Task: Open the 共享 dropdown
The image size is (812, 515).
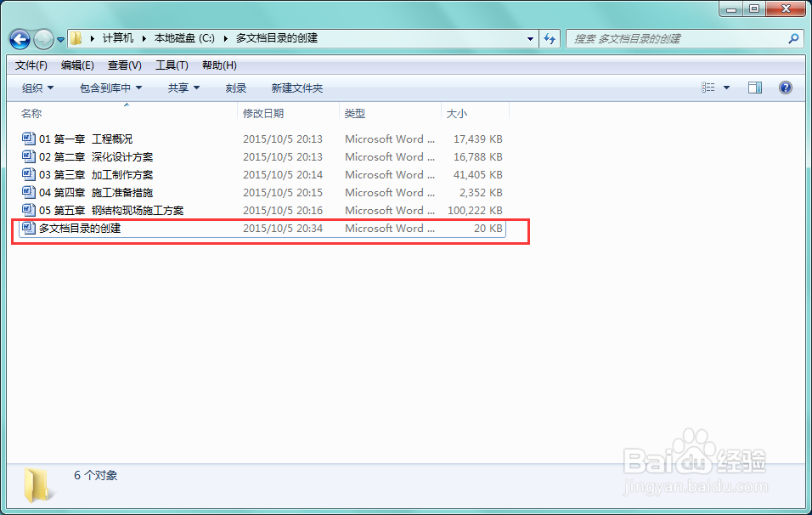Action: [183, 88]
